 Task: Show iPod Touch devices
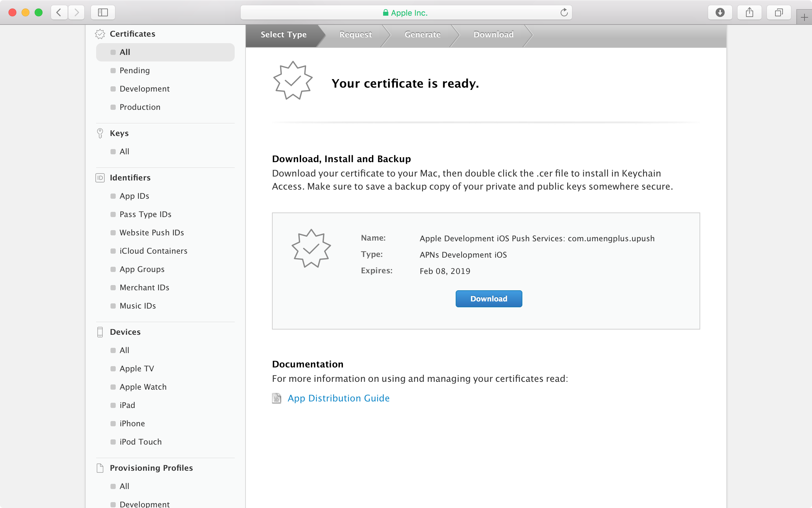pyautogui.click(x=141, y=442)
